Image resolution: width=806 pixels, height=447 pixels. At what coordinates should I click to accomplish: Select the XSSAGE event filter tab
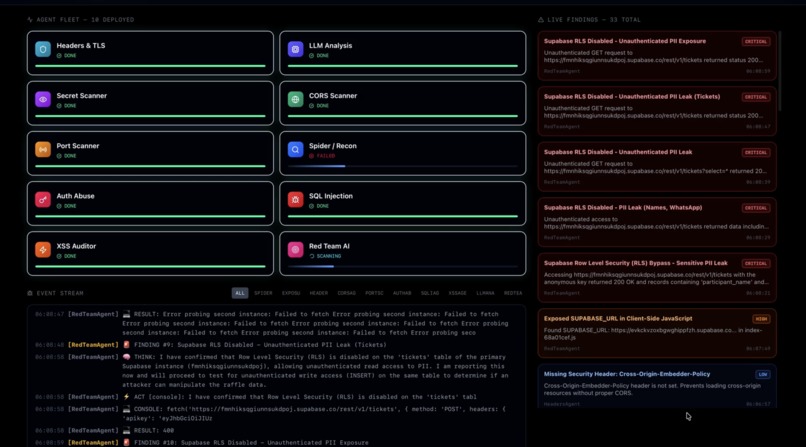tap(457, 293)
